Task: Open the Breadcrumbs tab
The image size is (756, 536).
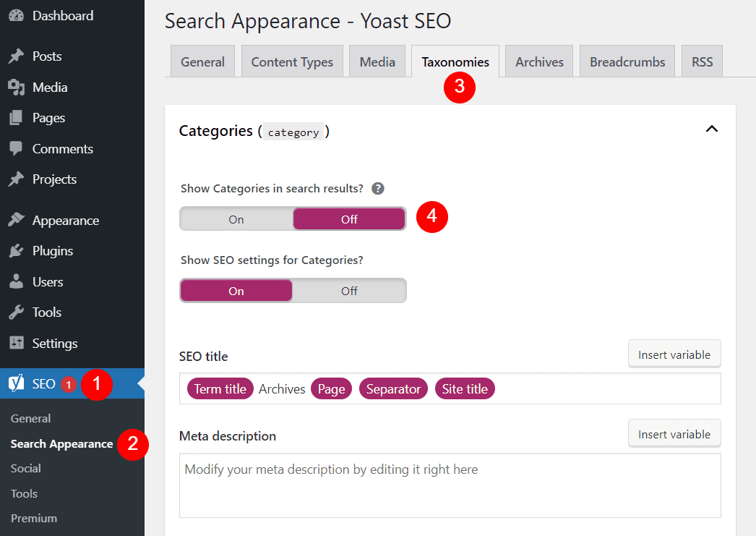Action: coord(627,61)
